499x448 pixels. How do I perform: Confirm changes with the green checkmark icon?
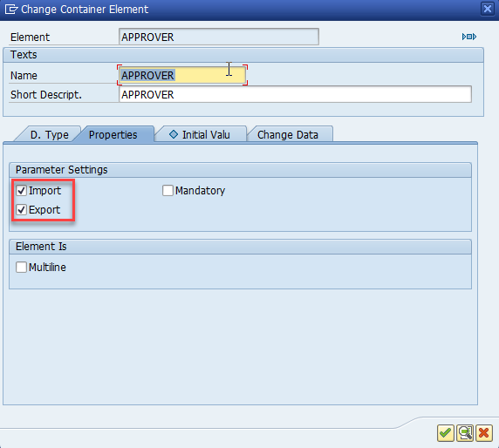click(x=445, y=432)
